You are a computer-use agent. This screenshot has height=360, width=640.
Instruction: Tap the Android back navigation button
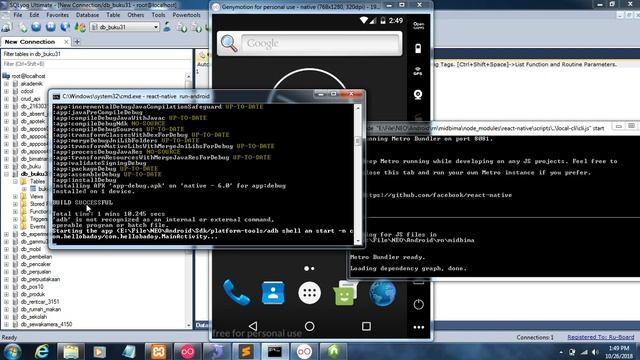[253, 326]
